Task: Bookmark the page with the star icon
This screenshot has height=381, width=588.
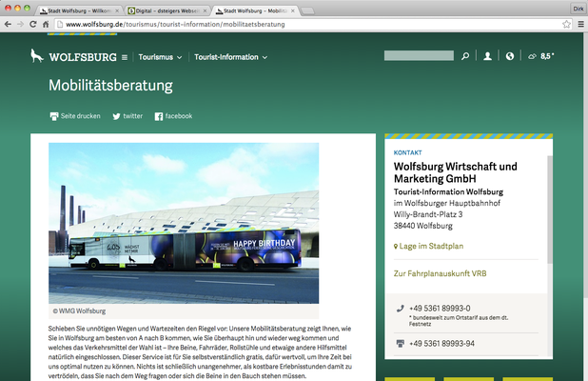Action: pos(566,25)
